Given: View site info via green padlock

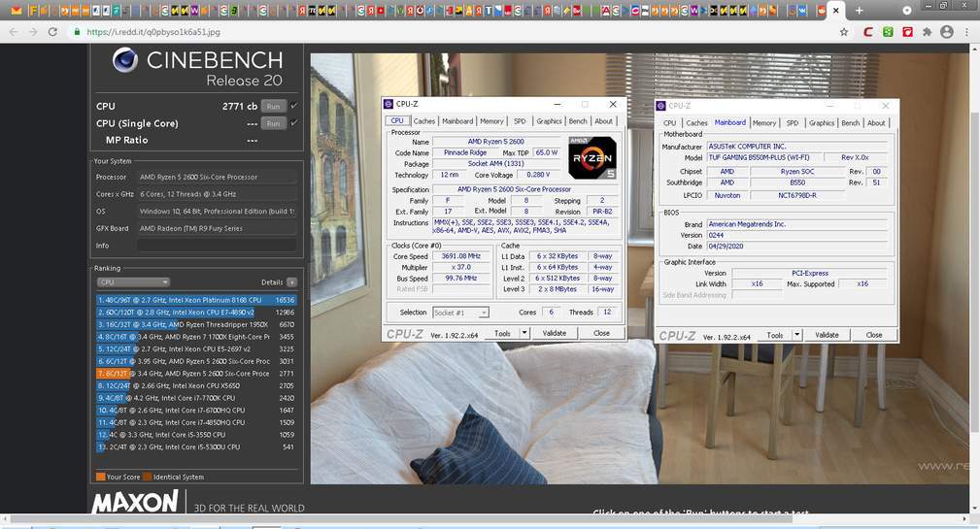Looking at the screenshot, I should pos(77,32).
